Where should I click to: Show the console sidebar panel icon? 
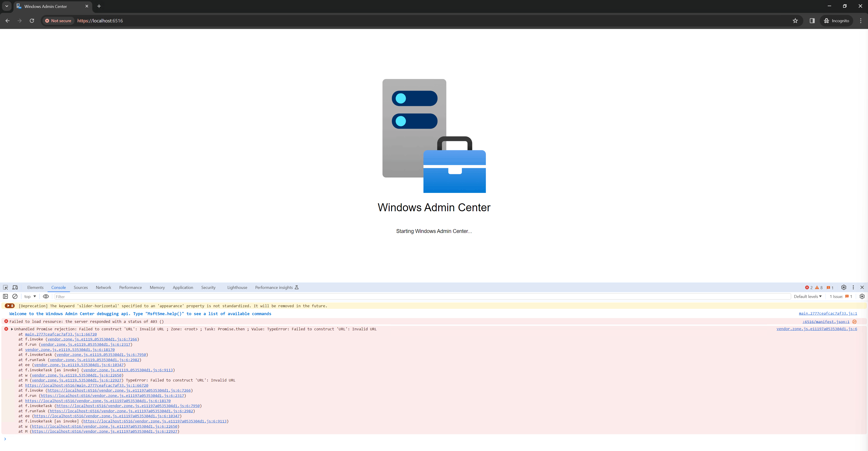[x=5, y=297]
